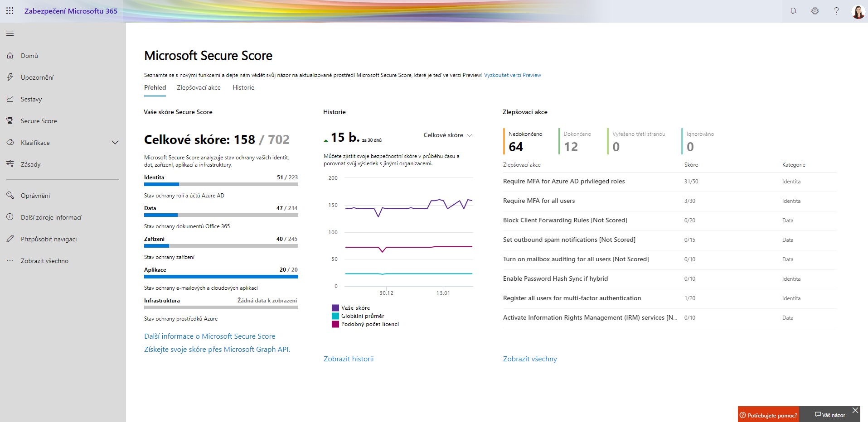
Task: Click the Globální průměr teal legend swatch
Action: click(335, 316)
